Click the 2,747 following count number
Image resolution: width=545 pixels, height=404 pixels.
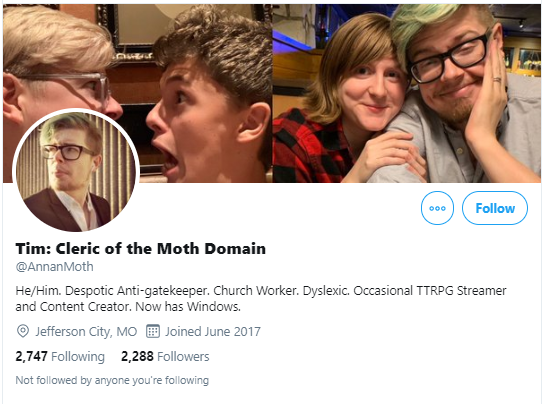pos(31,357)
